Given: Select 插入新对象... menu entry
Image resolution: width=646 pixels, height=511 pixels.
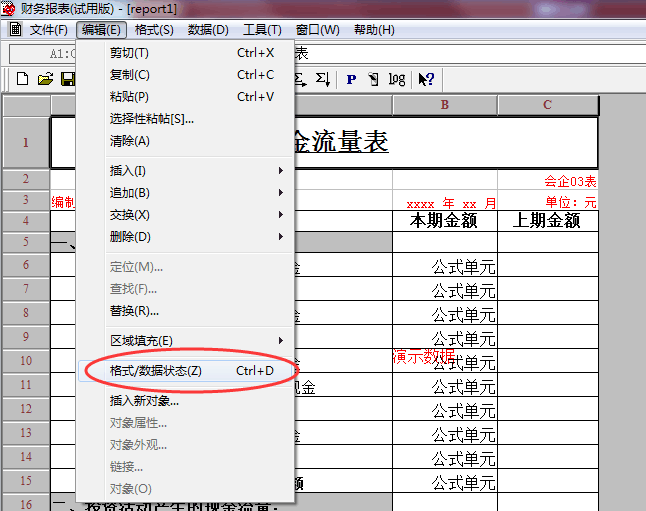Looking at the screenshot, I should point(185,400).
